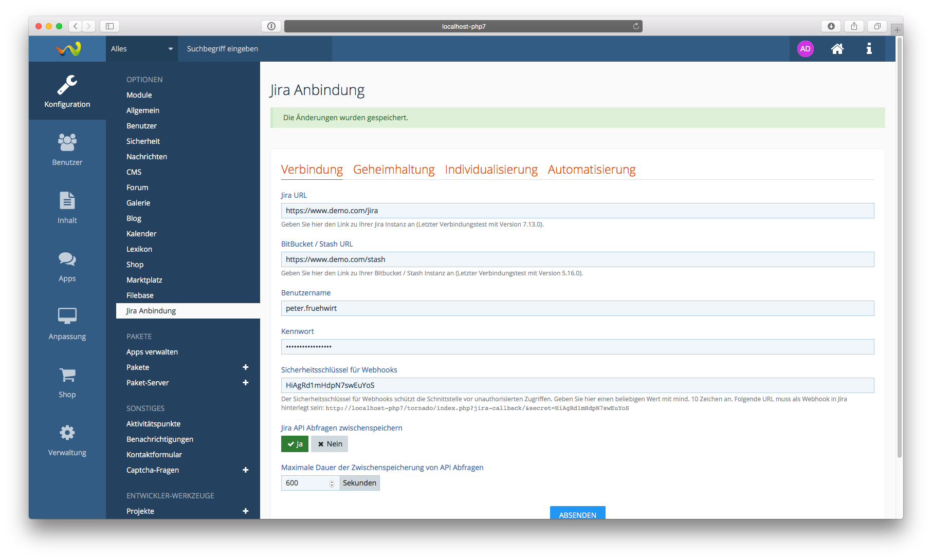Open the Anpassung monitor icon section
Screen dimensions: 932x560
(67, 324)
